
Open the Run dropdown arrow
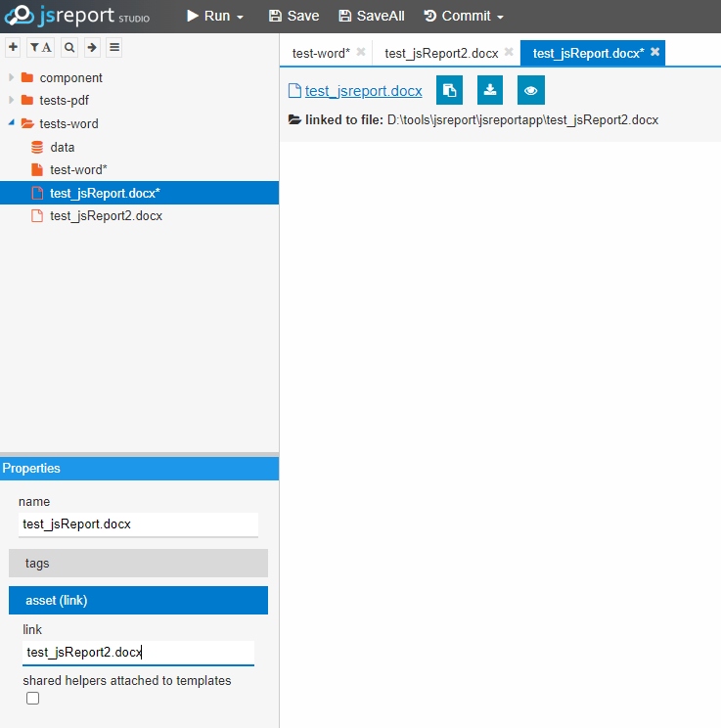[240, 18]
